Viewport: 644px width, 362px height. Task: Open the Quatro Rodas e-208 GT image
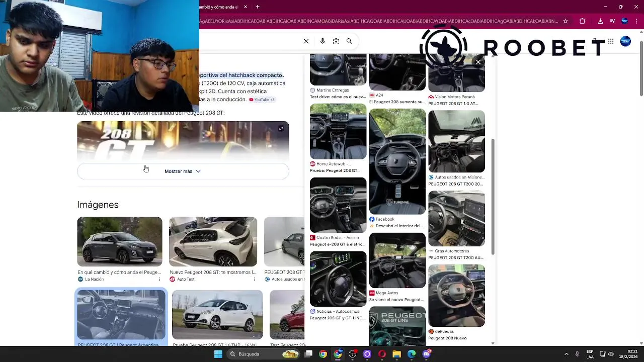point(338,205)
